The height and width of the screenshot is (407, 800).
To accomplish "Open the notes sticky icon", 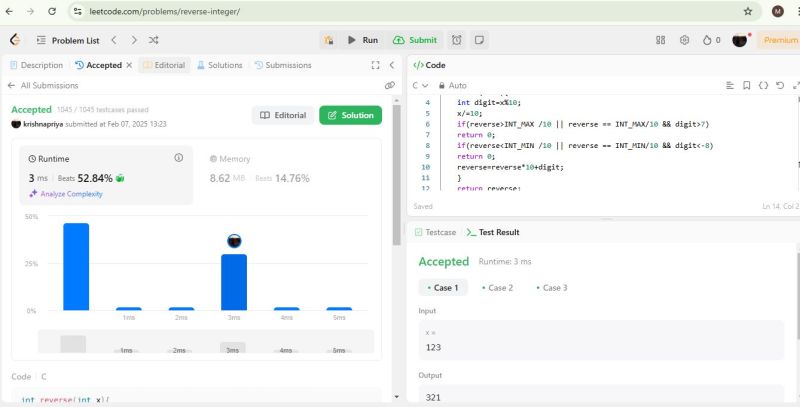I will tap(479, 40).
